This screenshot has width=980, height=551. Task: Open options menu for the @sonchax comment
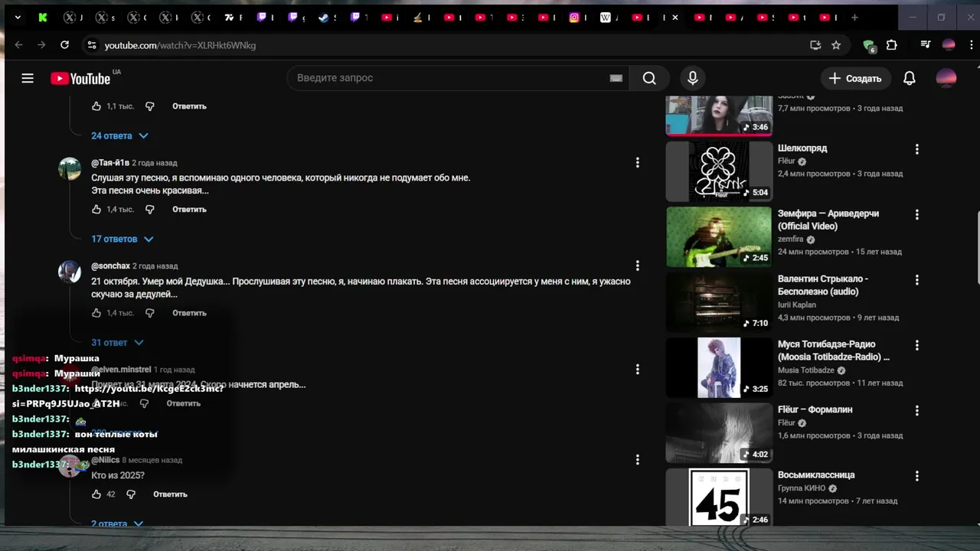[637, 266]
